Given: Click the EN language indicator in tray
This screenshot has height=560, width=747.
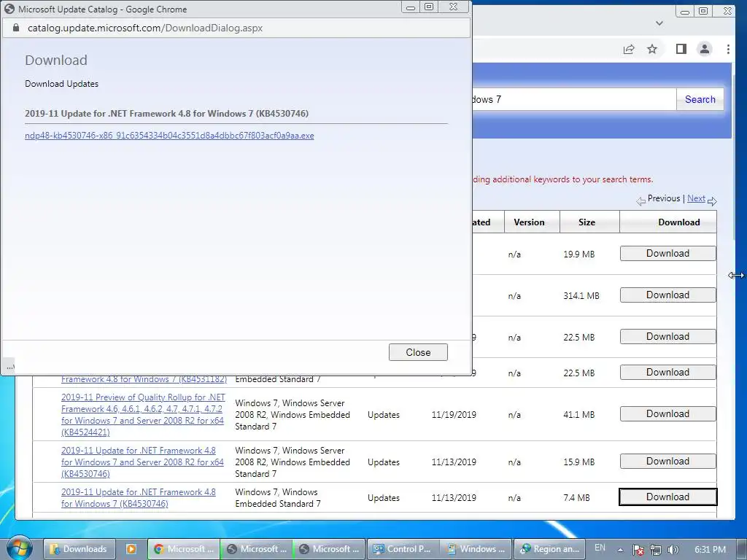Looking at the screenshot, I should point(600,548).
